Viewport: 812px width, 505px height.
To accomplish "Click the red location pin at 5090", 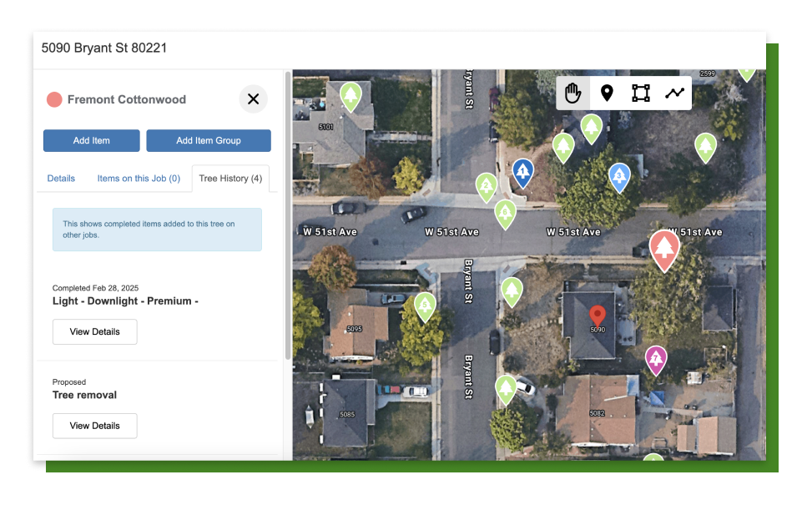I will (x=598, y=316).
